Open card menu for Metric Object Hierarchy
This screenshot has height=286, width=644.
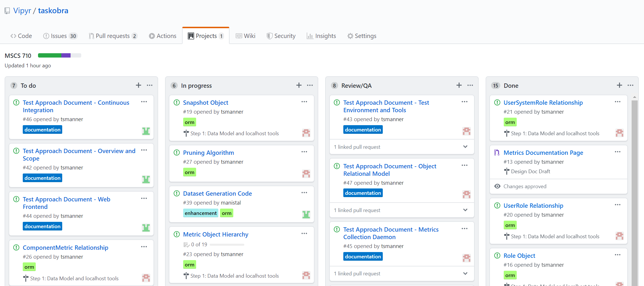coord(304,234)
